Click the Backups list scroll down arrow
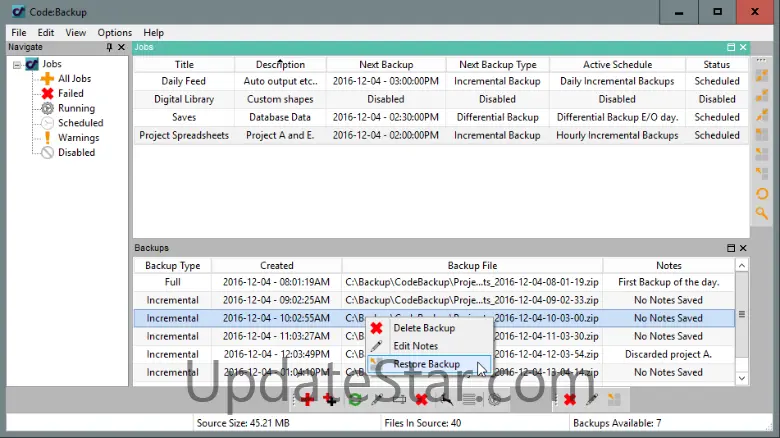780x438 pixels. (x=742, y=378)
